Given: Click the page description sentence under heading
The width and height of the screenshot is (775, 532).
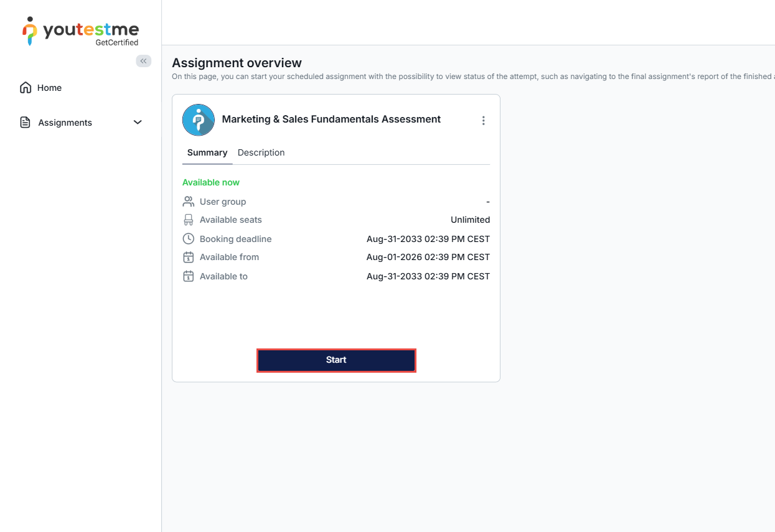Looking at the screenshot, I should click(x=473, y=77).
